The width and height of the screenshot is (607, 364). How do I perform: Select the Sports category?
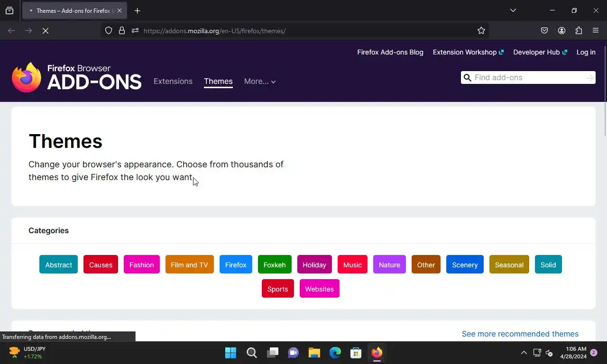point(277,289)
